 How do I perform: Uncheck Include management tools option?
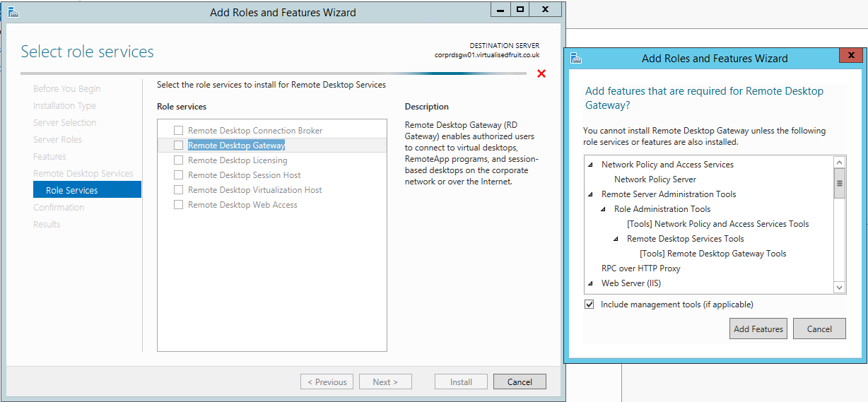tap(590, 305)
